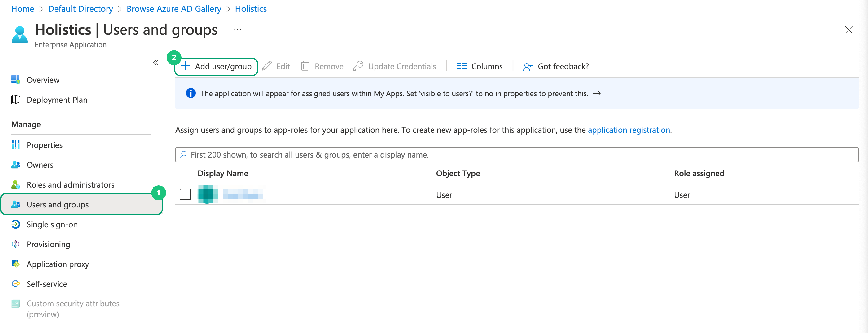Click the Roles and administrators icon
This screenshot has width=868, height=333.
[x=15, y=184]
